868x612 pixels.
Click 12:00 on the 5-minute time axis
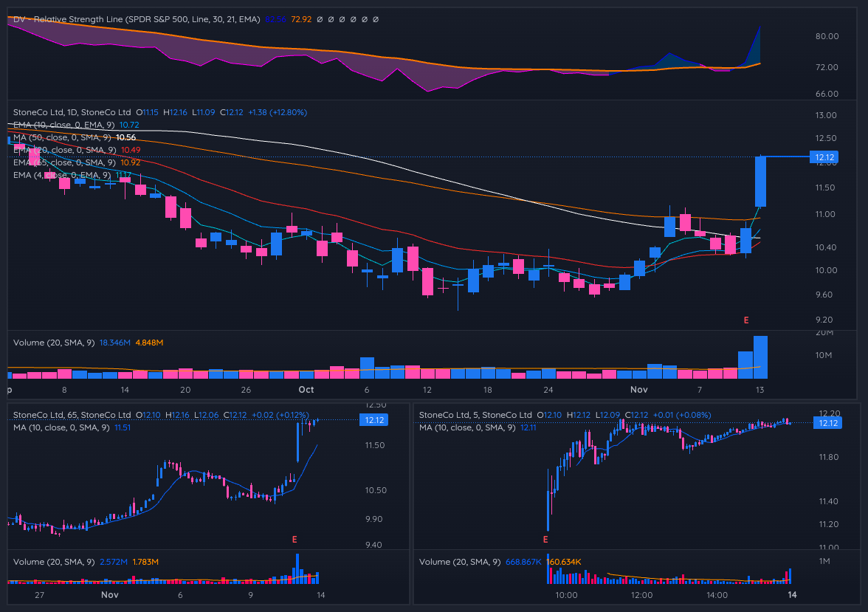[x=641, y=595]
